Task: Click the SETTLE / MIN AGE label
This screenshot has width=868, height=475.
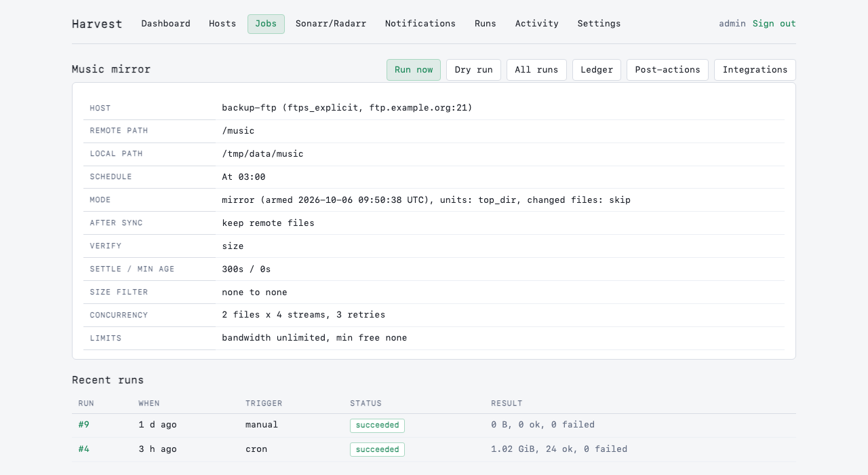Action: click(x=132, y=269)
